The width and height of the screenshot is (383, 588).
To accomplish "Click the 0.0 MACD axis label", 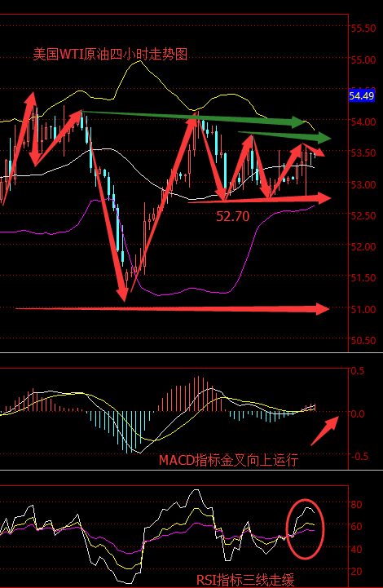I will pos(357,414).
